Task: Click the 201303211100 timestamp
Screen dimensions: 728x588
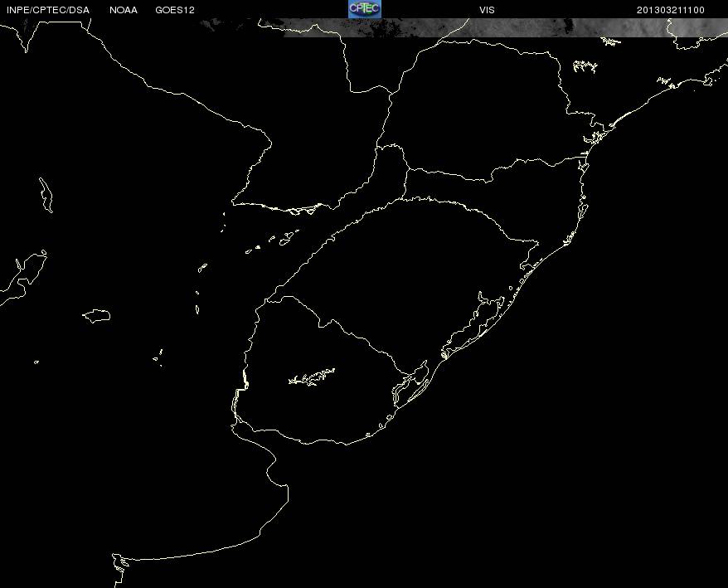Action: (671, 10)
